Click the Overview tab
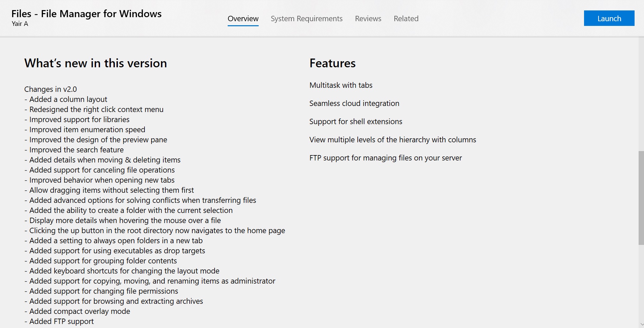Image resolution: width=644 pixels, height=328 pixels. (x=243, y=19)
